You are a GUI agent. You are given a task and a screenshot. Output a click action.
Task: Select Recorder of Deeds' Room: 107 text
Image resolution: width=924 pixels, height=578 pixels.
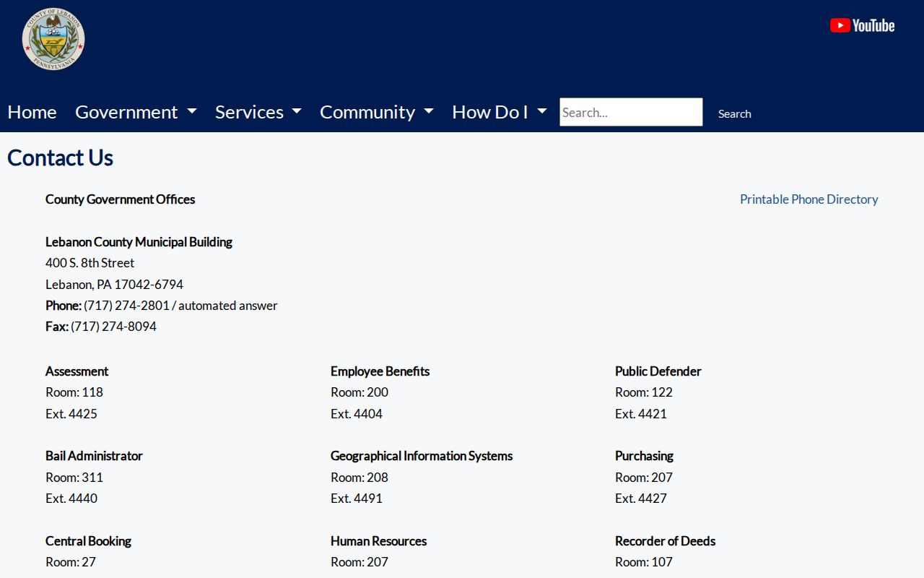click(x=644, y=562)
